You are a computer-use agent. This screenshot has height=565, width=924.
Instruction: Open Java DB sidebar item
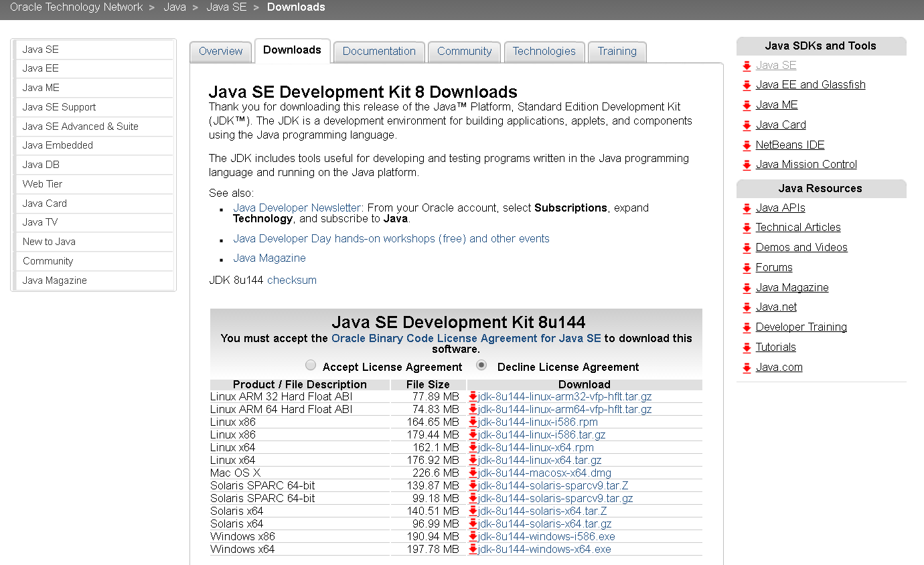click(x=94, y=165)
